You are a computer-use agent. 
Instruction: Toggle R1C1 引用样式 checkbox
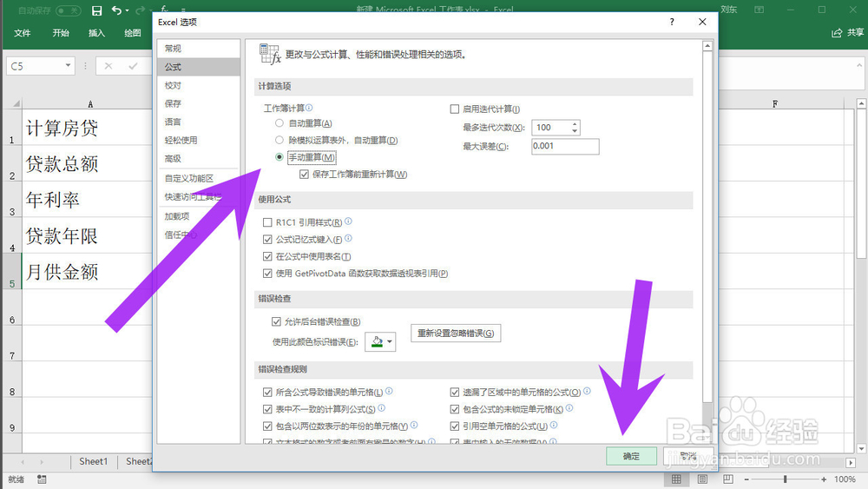tap(267, 222)
